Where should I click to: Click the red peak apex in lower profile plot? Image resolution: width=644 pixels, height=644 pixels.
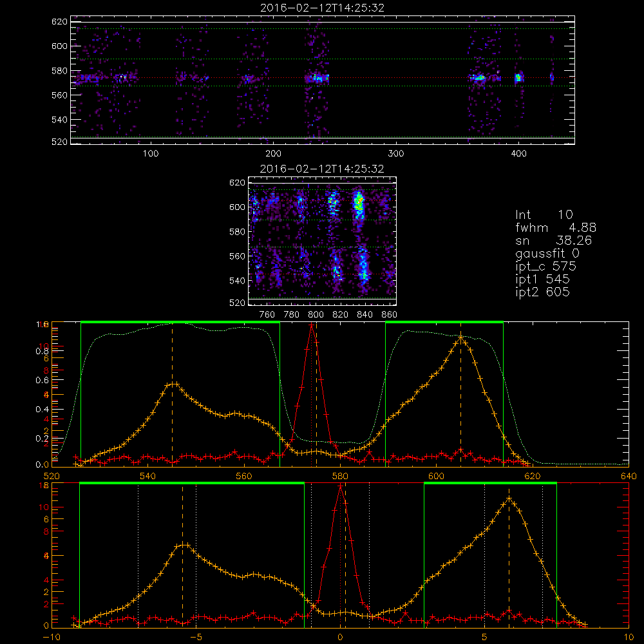(340, 486)
